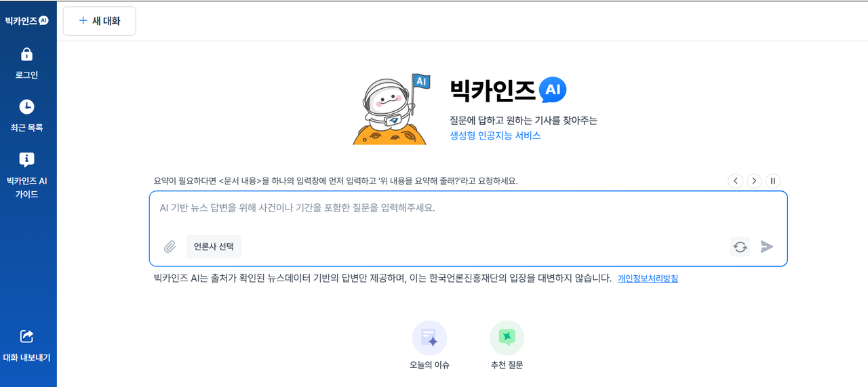Click the disclaimer text about 한국언론진흥재단
Image resolution: width=868 pixels, height=387 pixels.
(382, 279)
